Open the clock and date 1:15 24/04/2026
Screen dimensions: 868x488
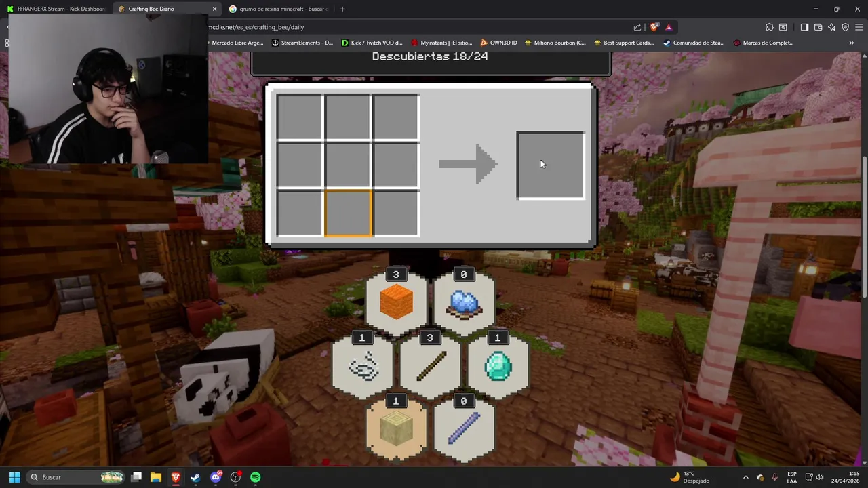(845, 477)
